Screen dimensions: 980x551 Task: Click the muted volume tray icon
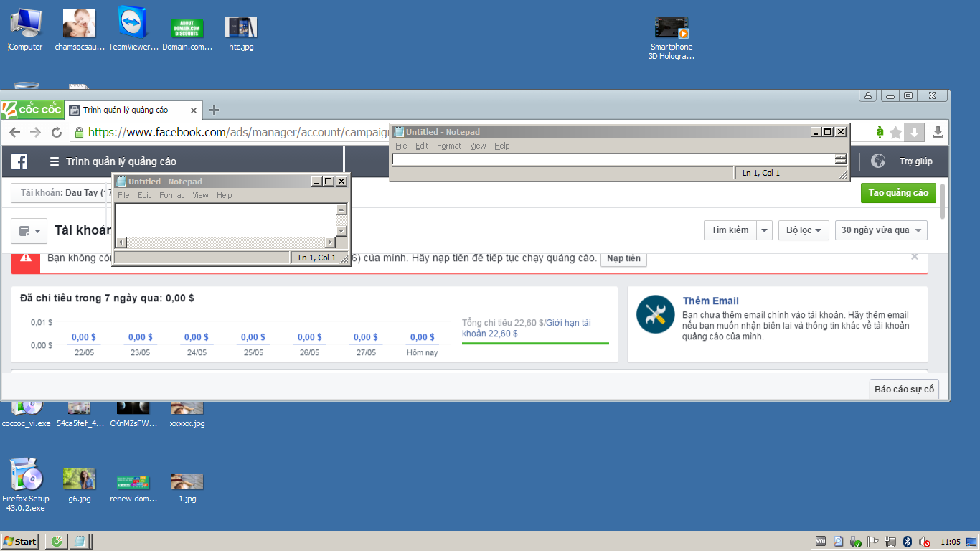pyautogui.click(x=925, y=542)
